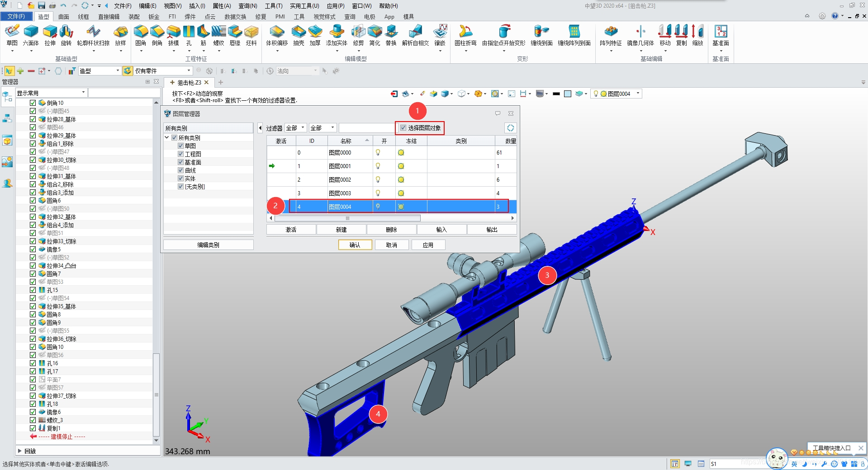Screen dimensions: 868x470
Task: Click the freeze indicator of 图层0003
Action: (401, 193)
